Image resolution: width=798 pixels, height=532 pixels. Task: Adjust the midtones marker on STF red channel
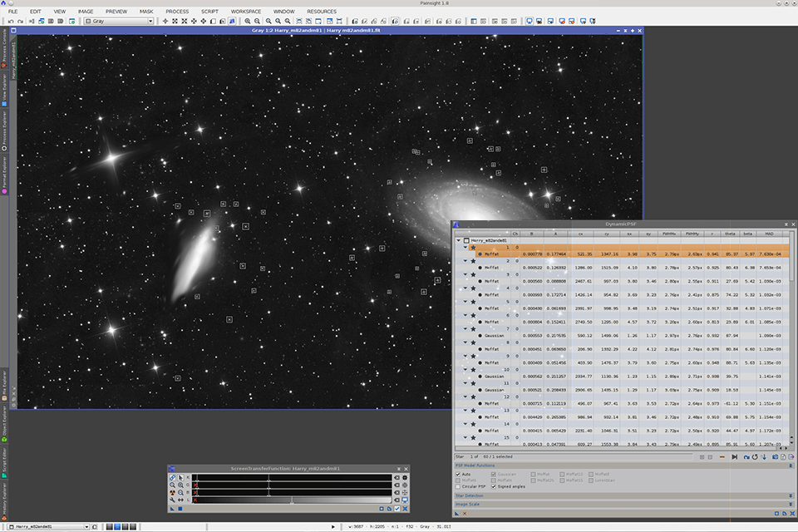(268, 477)
